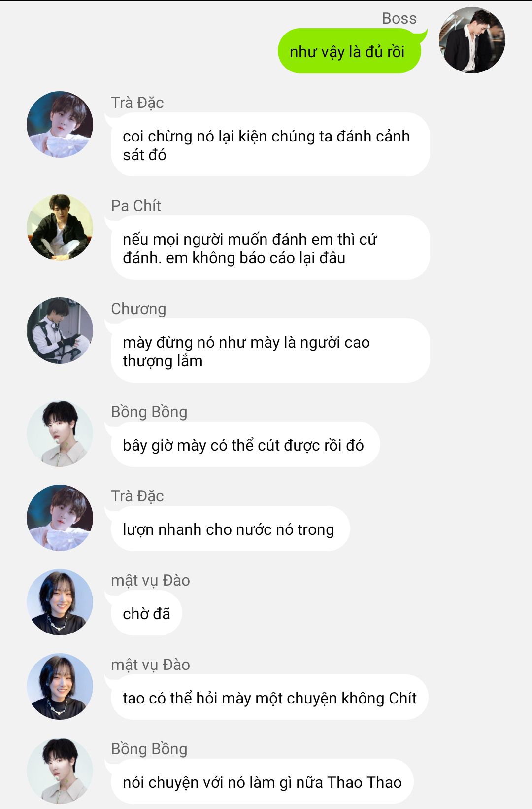The height and width of the screenshot is (809, 532).
Task: Tap the 'chờ đã' message bubble
Action: click(x=143, y=613)
